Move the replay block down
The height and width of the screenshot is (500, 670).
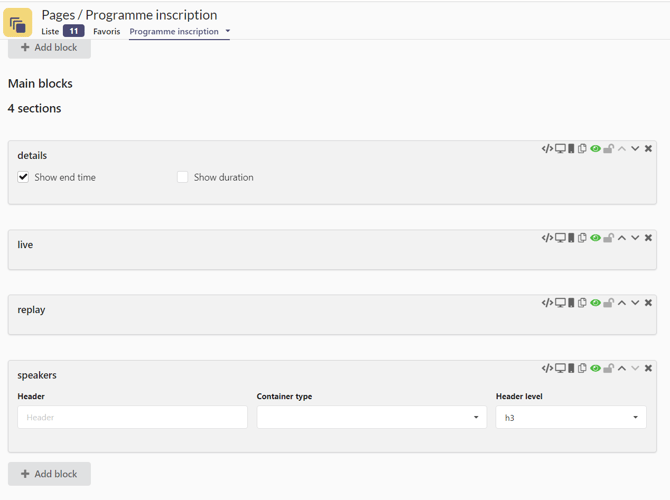tap(635, 303)
